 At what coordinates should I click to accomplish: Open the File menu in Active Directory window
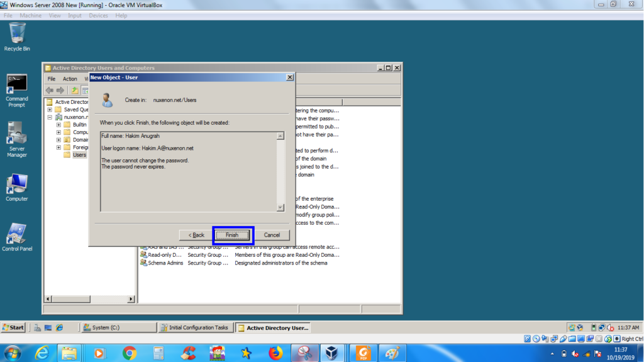[52, 79]
